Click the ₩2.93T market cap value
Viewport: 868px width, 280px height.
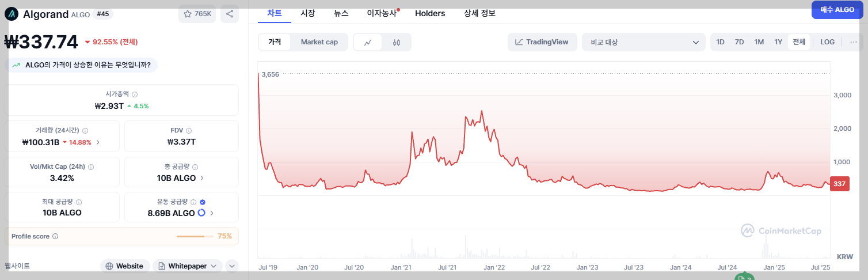(109, 106)
